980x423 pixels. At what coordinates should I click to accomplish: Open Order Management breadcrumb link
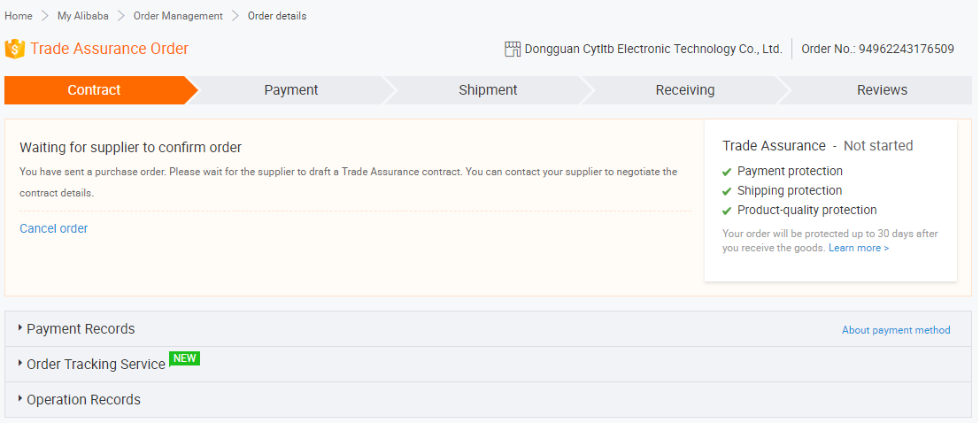tap(178, 16)
